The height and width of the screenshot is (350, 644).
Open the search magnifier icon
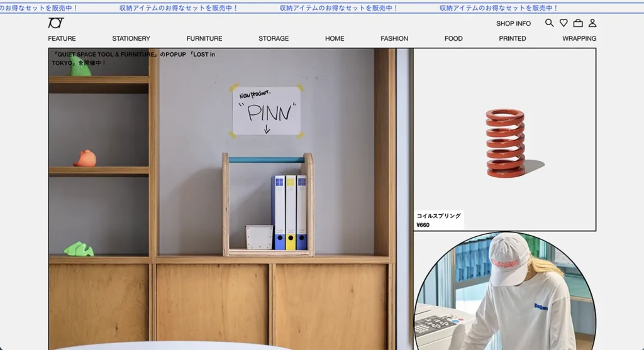tap(549, 23)
